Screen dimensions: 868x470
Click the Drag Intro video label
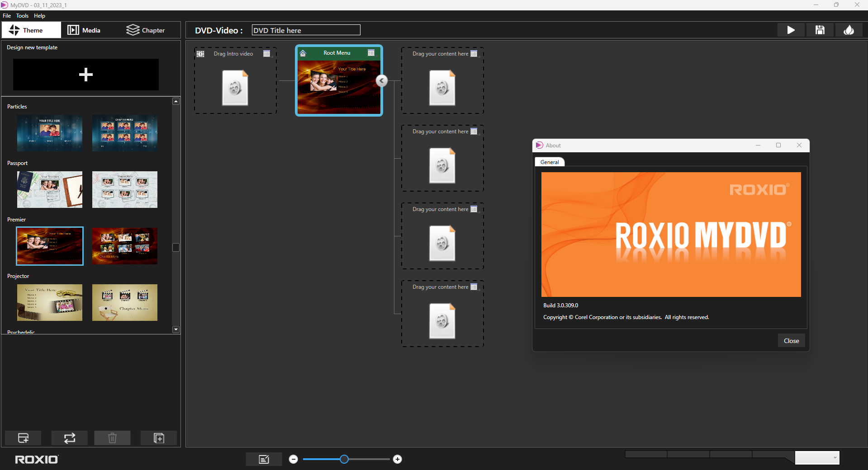tap(233, 54)
